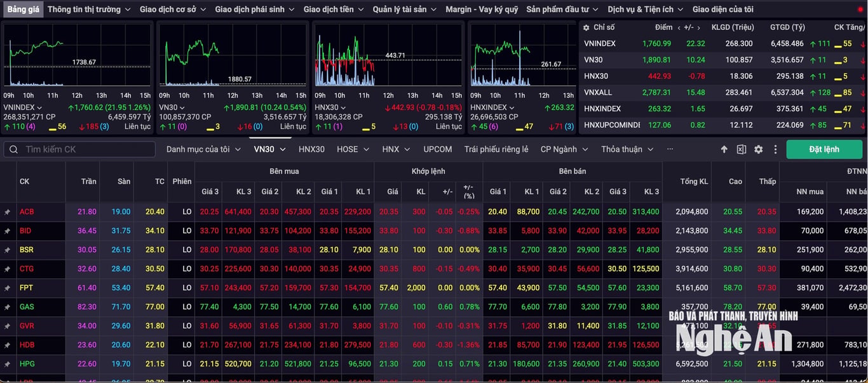Click the right arrow in Chỉ số header
The height and width of the screenshot is (383, 868).
698,27
